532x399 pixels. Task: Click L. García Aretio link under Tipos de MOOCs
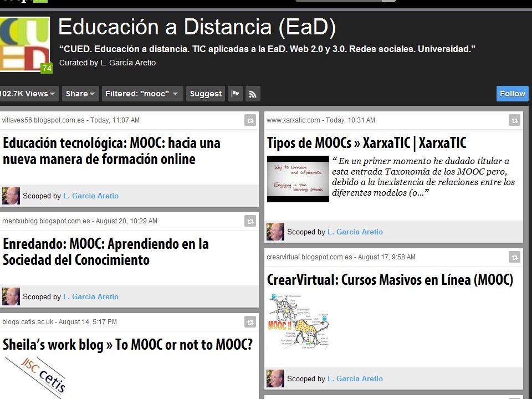pos(355,232)
